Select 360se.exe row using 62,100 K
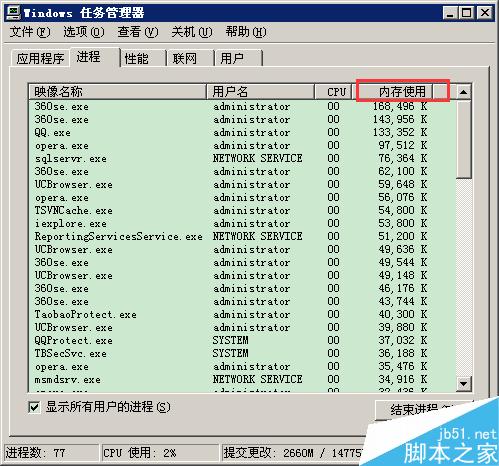Image resolution: width=499 pixels, height=466 pixels. click(242, 171)
